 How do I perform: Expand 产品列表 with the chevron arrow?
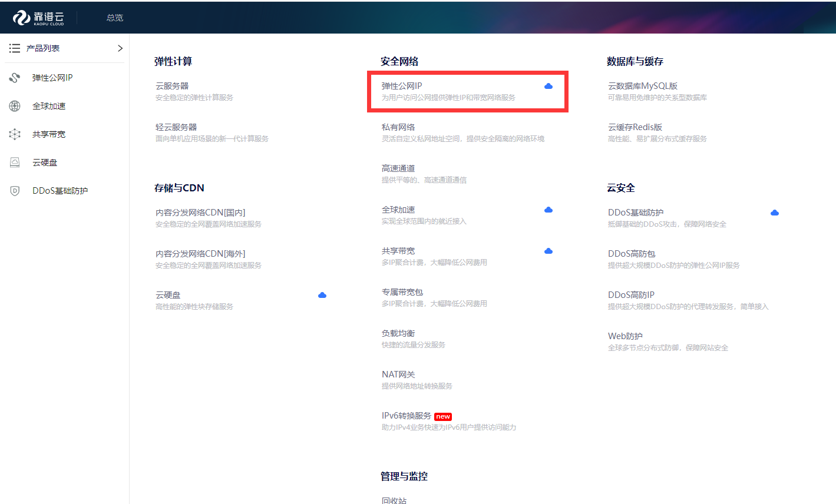click(x=120, y=48)
